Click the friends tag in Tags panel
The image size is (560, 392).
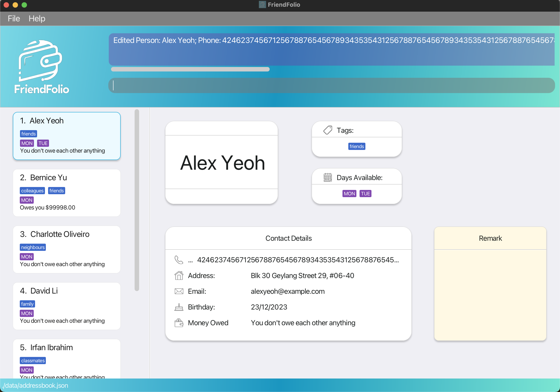click(356, 146)
